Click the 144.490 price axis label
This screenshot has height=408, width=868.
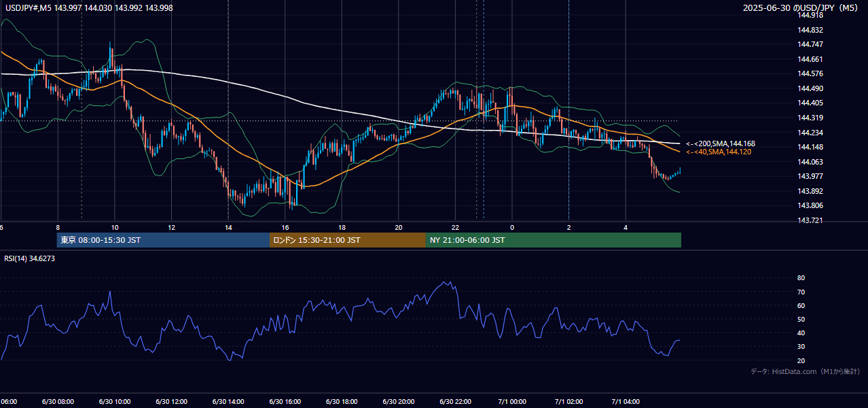(x=811, y=88)
